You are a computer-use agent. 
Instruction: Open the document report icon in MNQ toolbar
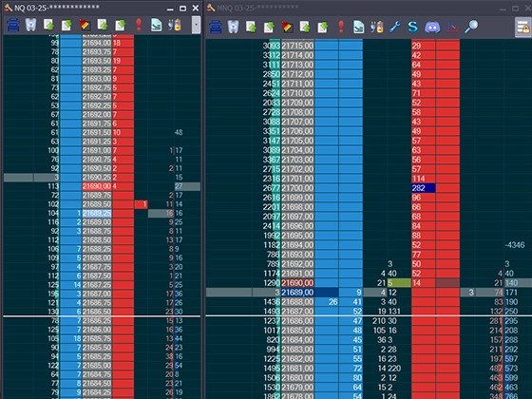[359, 27]
